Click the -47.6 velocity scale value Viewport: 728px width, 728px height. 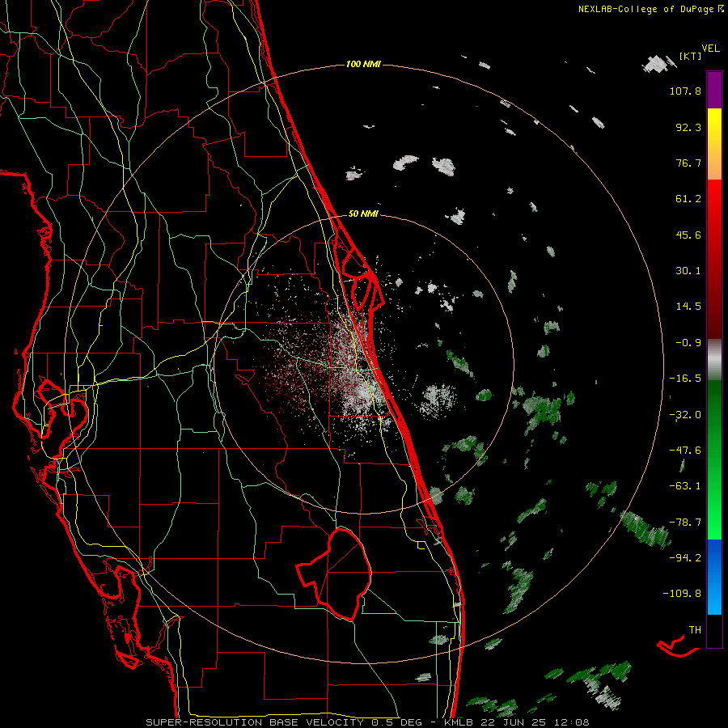[x=685, y=451]
